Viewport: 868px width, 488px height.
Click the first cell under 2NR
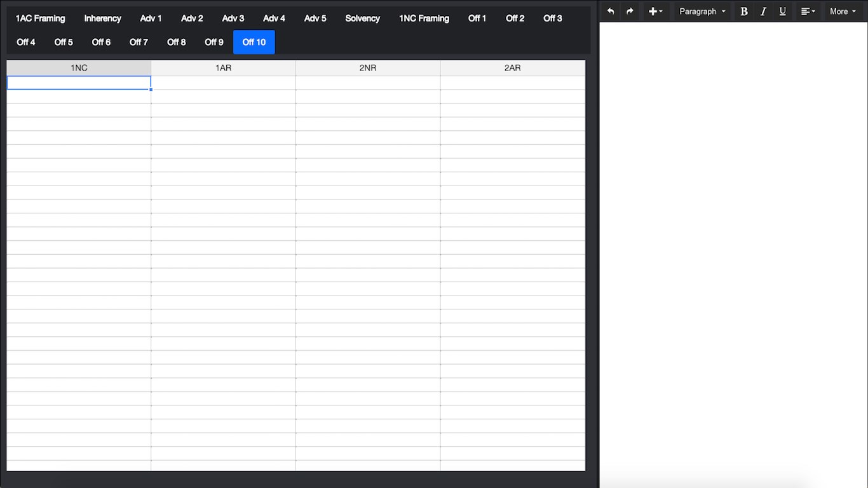pos(368,83)
